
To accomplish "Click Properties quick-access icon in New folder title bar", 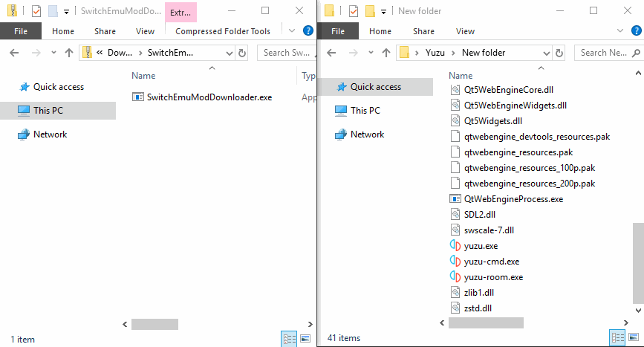I will 354,11.
